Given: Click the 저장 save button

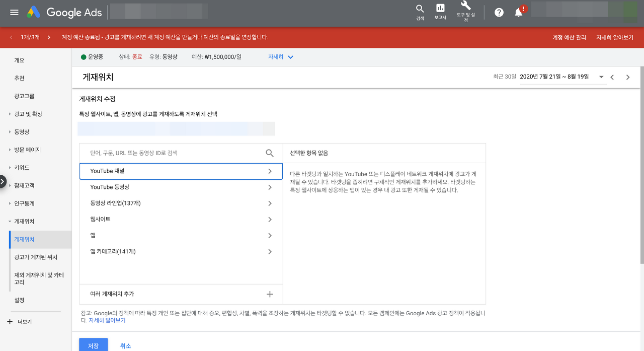Looking at the screenshot, I should coord(93,345).
